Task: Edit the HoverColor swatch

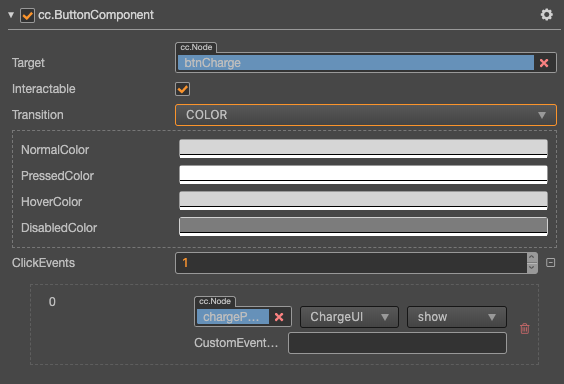Action: [x=363, y=201]
